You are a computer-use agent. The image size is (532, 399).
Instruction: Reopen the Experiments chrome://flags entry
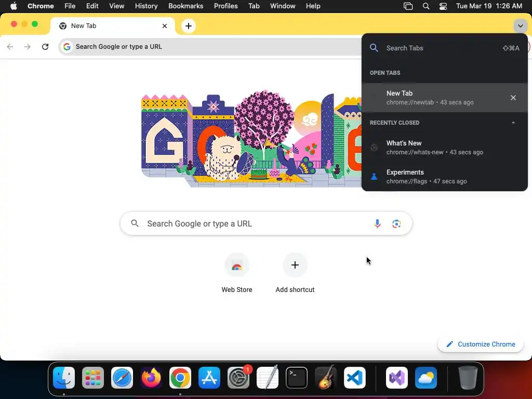click(445, 177)
